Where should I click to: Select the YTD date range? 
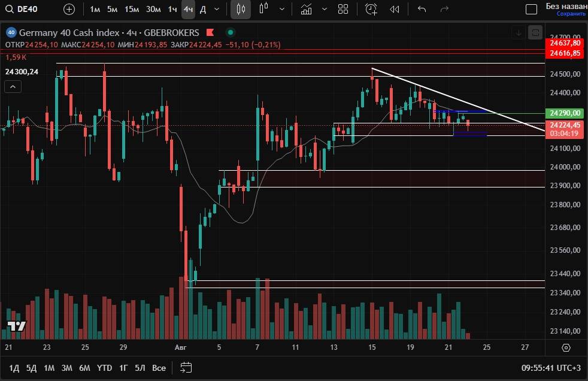tap(104, 367)
